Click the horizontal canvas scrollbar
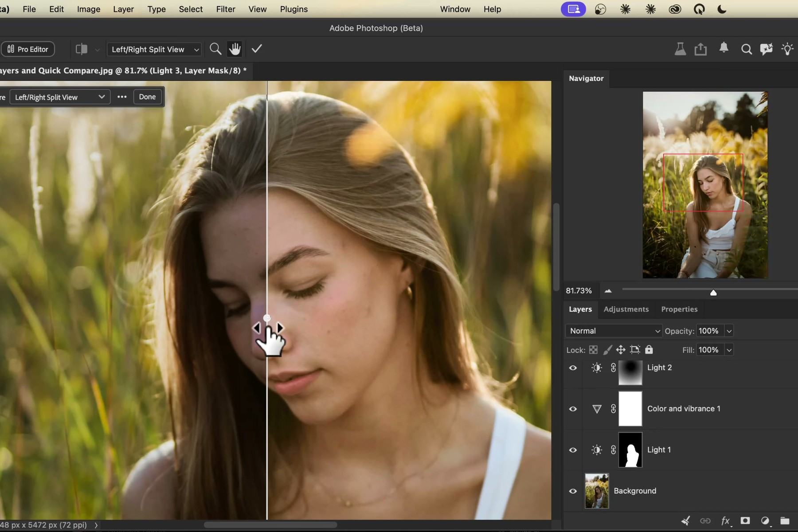 (x=270, y=525)
